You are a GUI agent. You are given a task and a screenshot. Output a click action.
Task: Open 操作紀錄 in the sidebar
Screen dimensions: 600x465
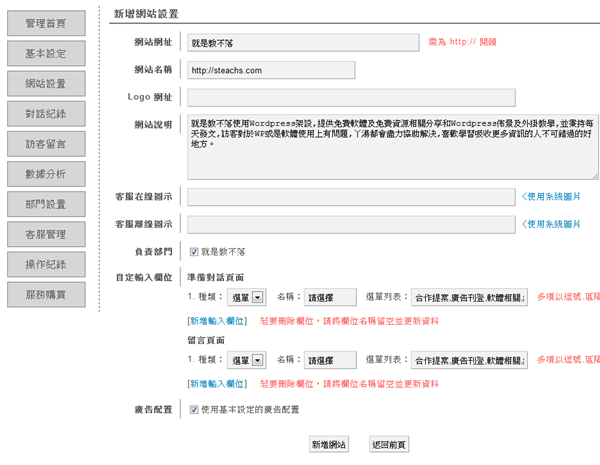[x=46, y=264]
